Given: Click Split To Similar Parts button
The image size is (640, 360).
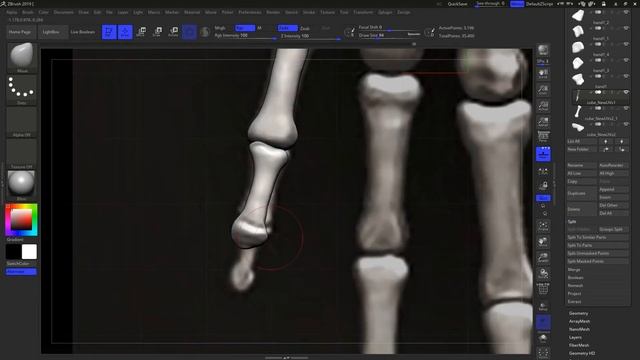Looking at the screenshot, I should pos(598,238).
